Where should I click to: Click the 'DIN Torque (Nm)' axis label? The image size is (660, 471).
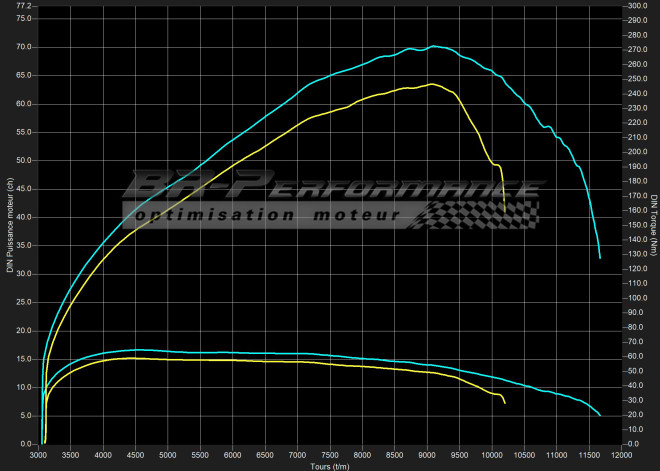[653, 225]
